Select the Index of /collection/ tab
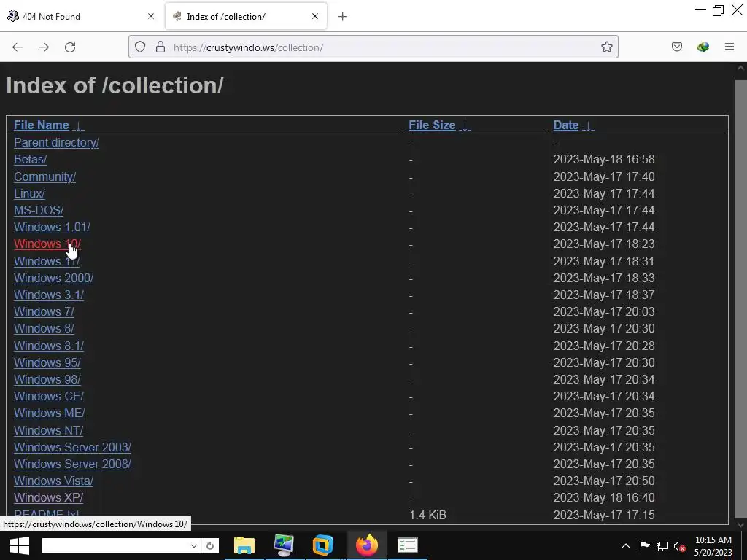 point(246,16)
